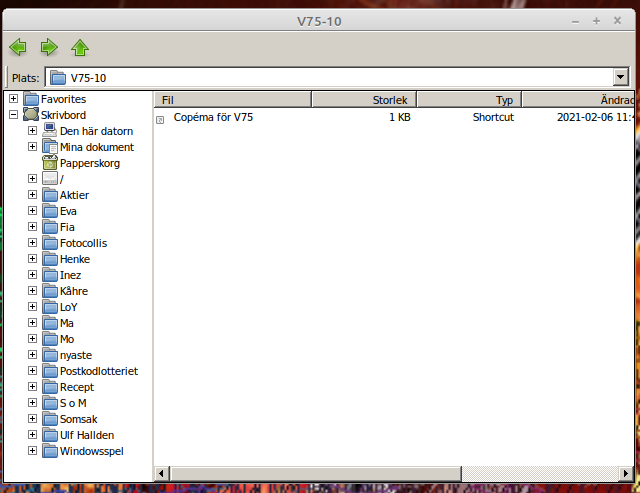Expand the Postkodlotteriet folder node
The image size is (640, 493).
pos(33,371)
